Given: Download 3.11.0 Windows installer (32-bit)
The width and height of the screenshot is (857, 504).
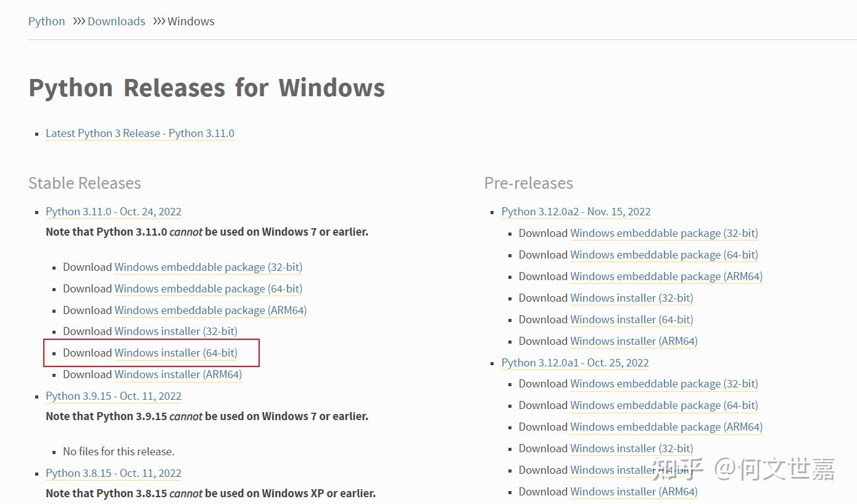Looking at the screenshot, I should [x=176, y=331].
